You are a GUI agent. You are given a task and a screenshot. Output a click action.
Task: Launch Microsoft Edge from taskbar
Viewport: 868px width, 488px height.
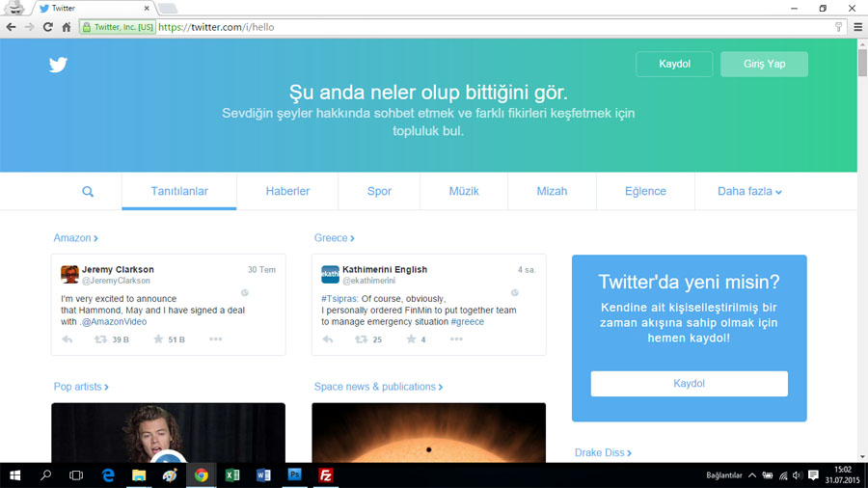108,475
